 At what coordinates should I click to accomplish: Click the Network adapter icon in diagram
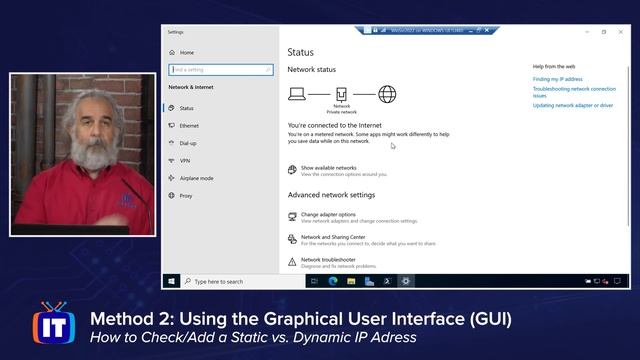(341, 94)
